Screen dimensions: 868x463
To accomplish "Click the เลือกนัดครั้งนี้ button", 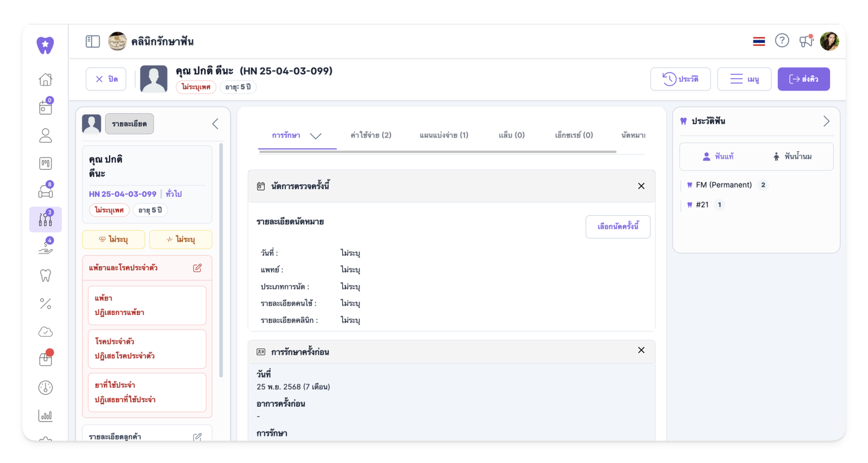I will (x=618, y=227).
